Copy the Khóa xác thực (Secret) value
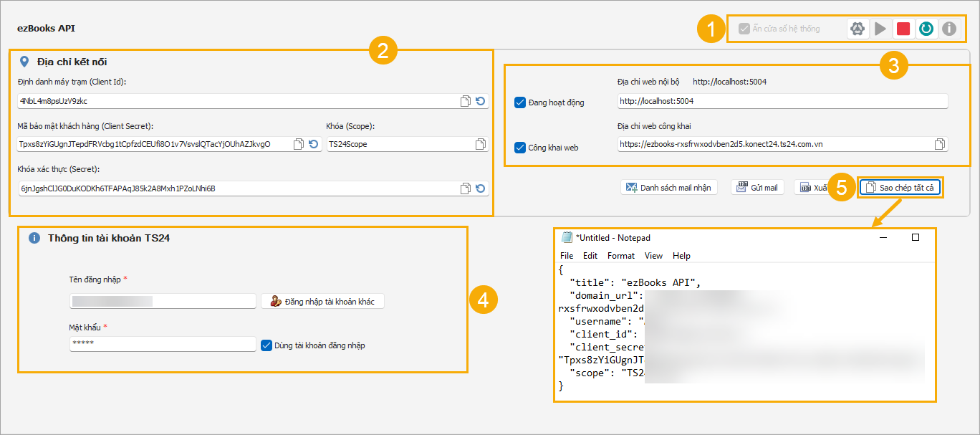980x435 pixels. pos(466,188)
